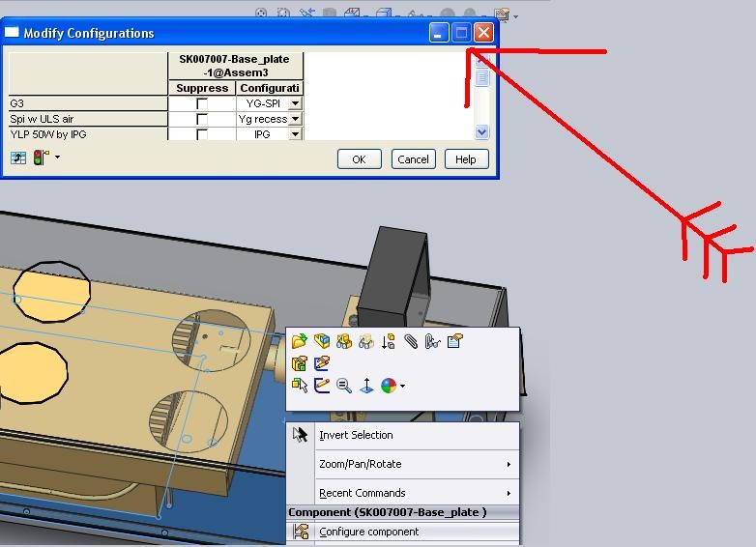Open YG-SPI configuration dropdown for G3
The width and height of the screenshot is (756, 547).
click(295, 103)
